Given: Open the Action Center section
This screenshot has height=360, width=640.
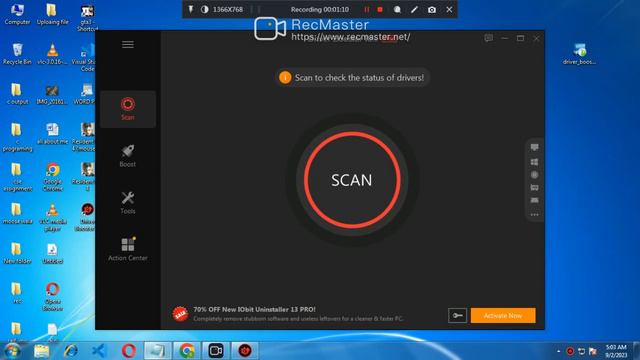Looking at the screenshot, I should click(x=128, y=249).
